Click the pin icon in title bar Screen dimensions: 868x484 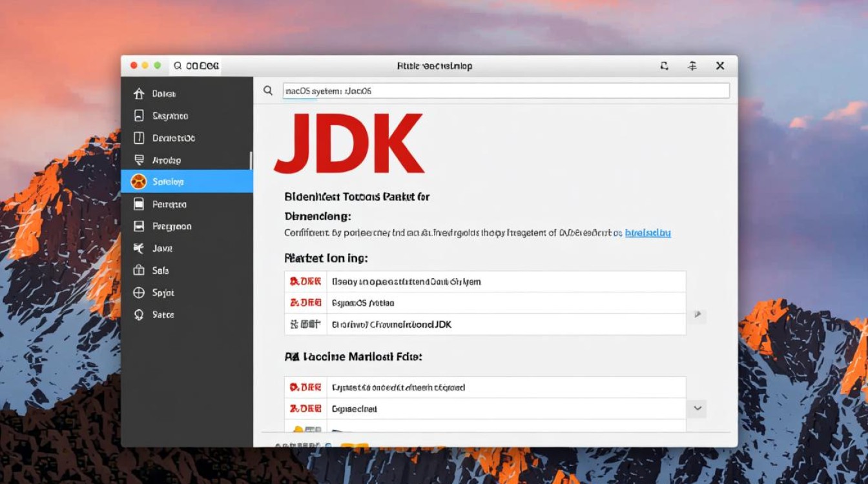(x=692, y=66)
